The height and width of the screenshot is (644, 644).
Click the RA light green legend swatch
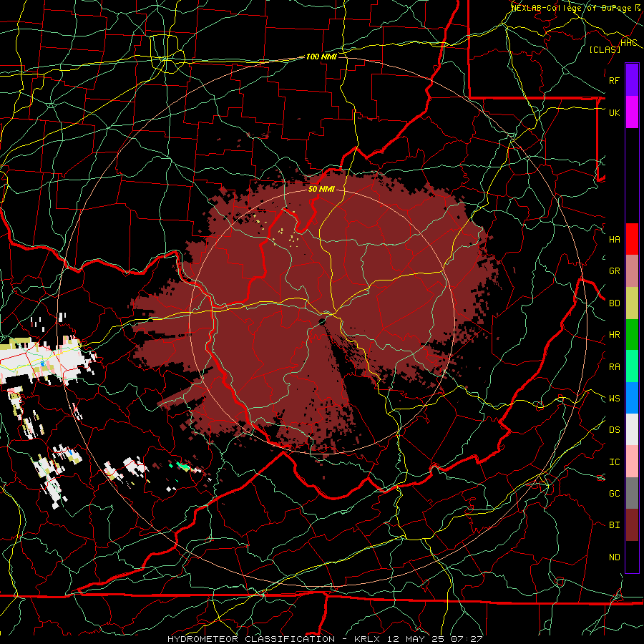click(x=632, y=366)
